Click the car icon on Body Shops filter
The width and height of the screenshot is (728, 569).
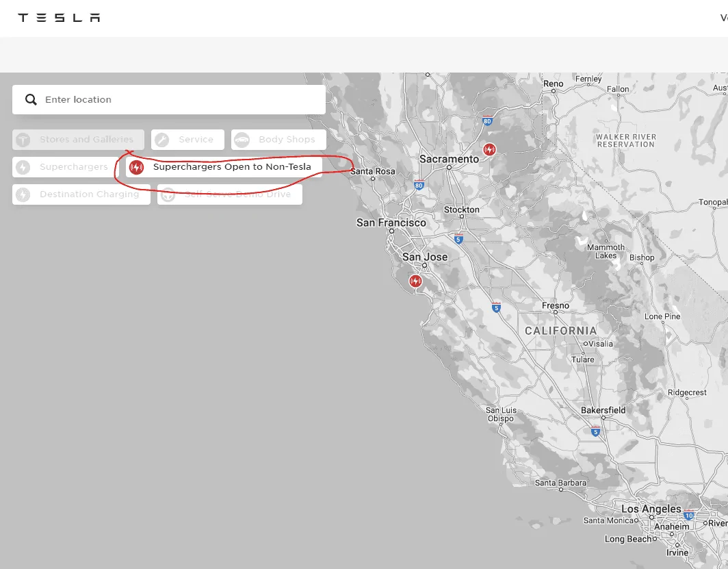[242, 140]
